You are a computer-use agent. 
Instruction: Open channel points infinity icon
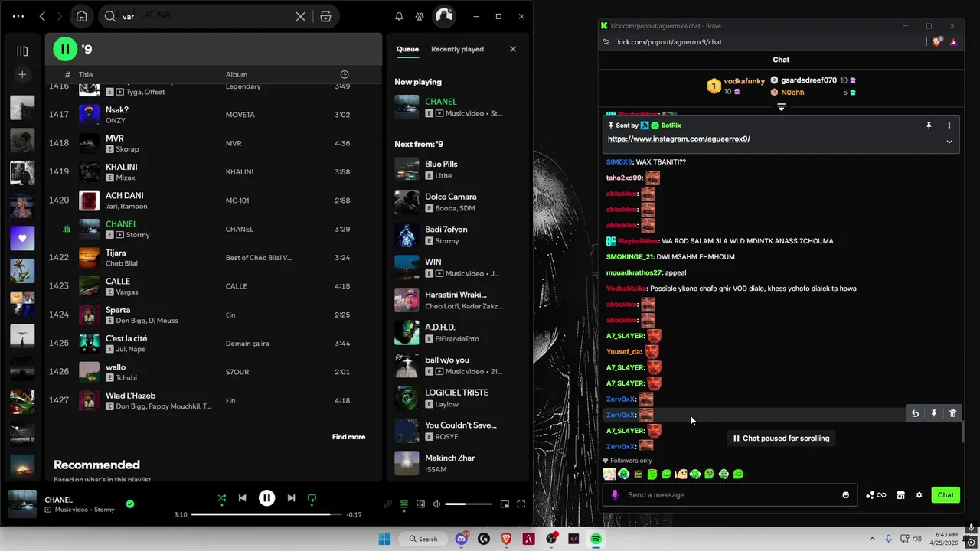click(876, 495)
